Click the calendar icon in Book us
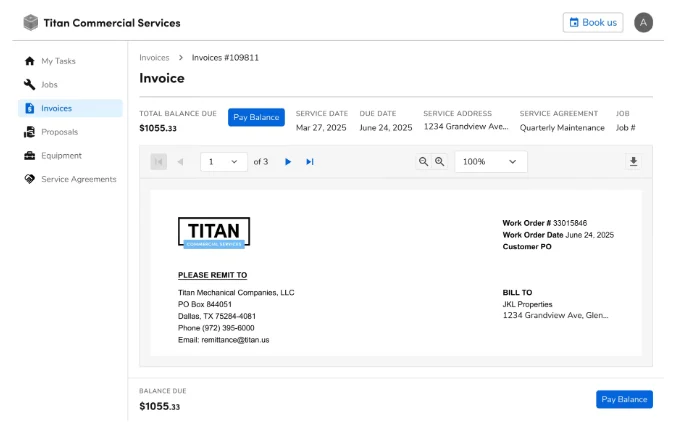 [x=574, y=23]
